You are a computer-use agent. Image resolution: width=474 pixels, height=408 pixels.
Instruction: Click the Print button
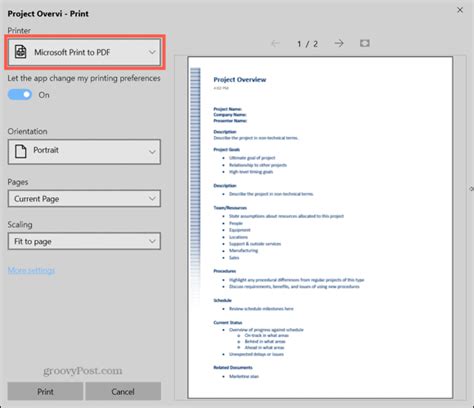coord(45,391)
